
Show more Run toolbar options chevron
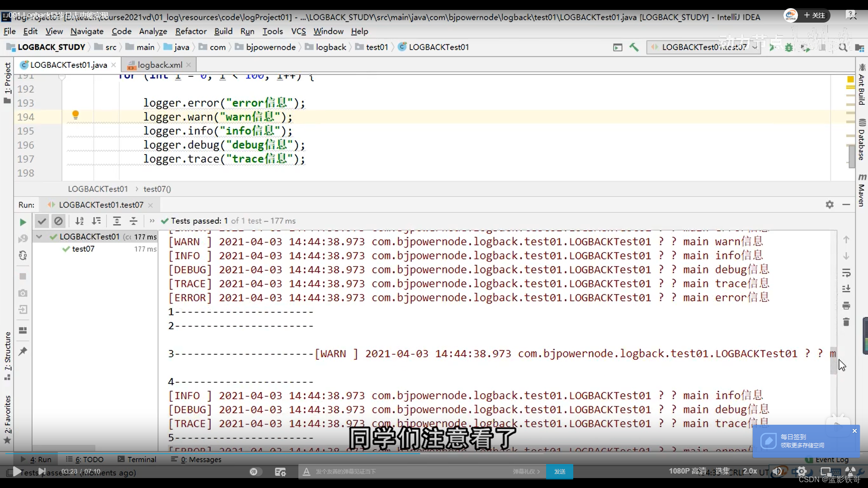[152, 221]
